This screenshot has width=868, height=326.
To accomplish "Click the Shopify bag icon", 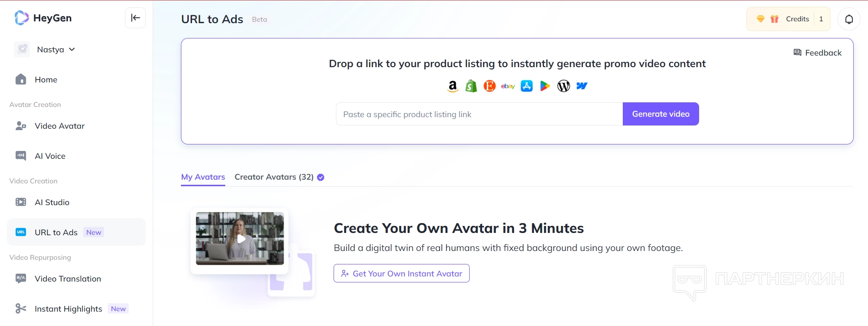I will [x=471, y=86].
